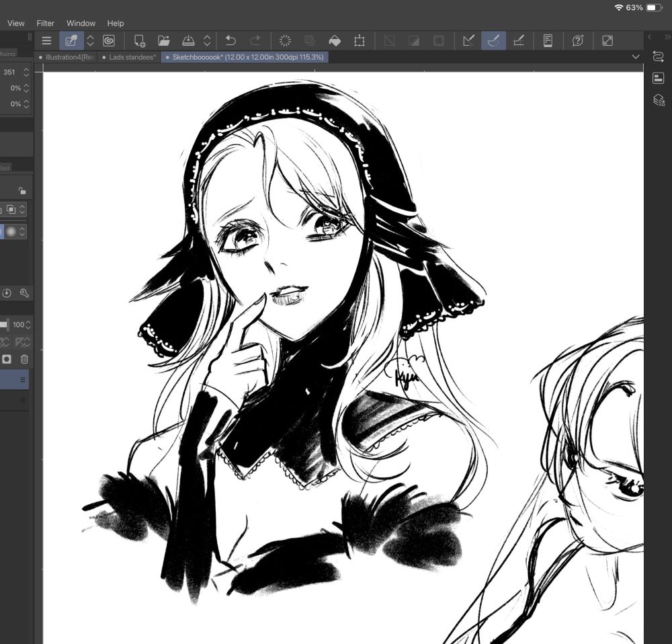The height and width of the screenshot is (644, 672).
Task: Click the clock reset-settings icon
Action: pyautogui.click(x=7, y=293)
